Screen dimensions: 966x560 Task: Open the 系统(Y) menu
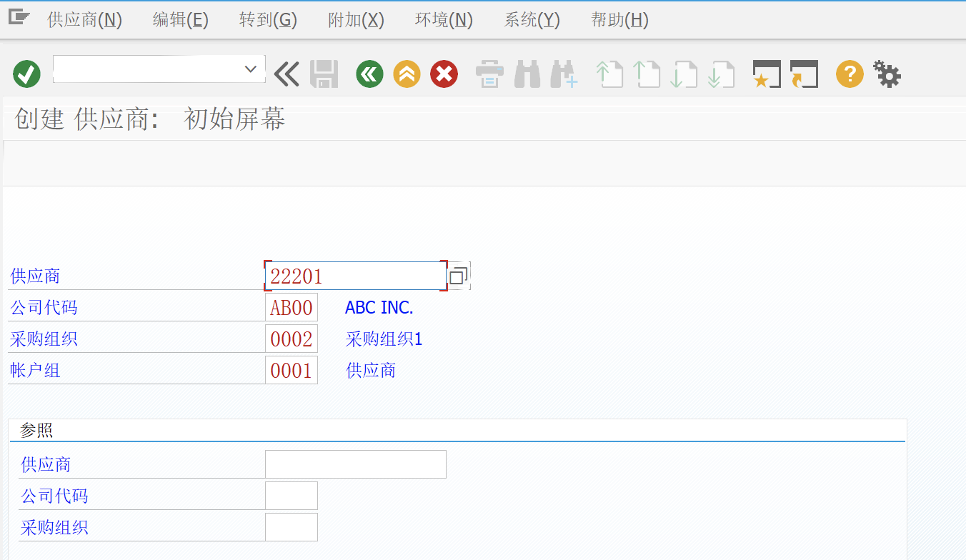[532, 20]
